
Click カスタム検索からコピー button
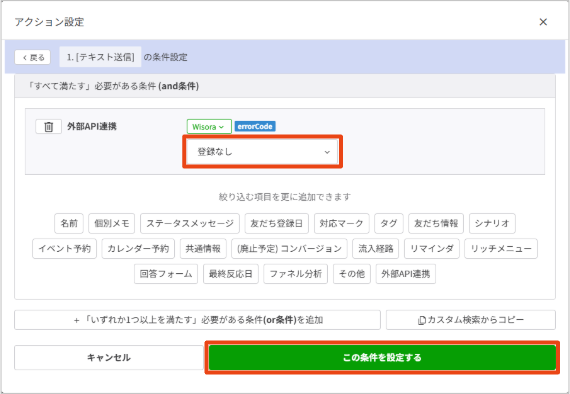tap(471, 320)
